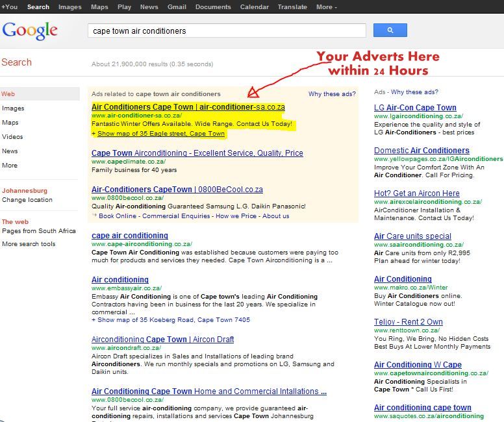Open Play in top bar
The image size is (504, 422).
[124, 6]
